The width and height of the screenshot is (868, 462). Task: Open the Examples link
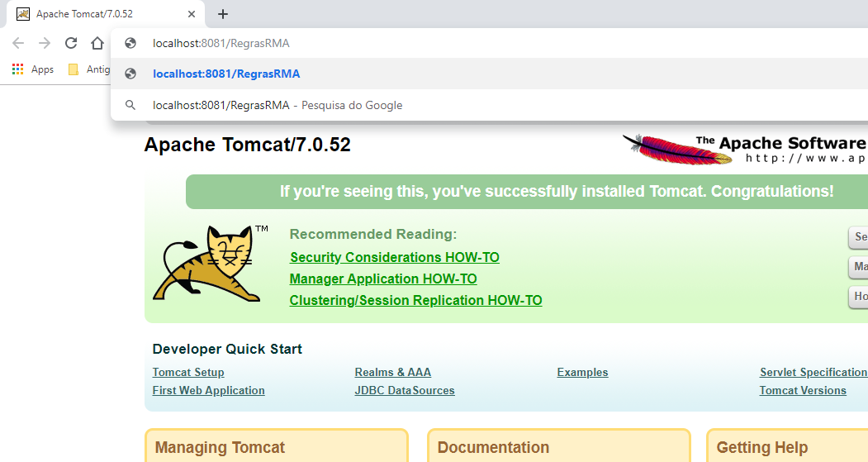tap(582, 372)
